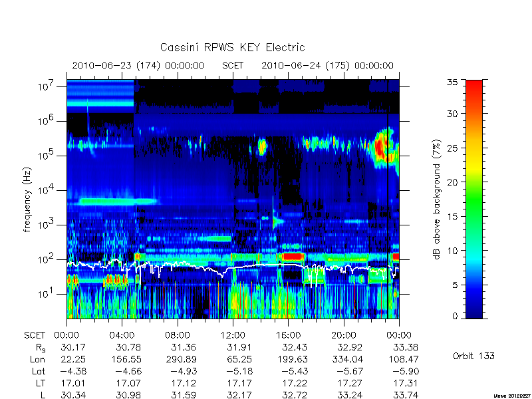The width and height of the screenshot is (532, 399).
Task: Click the L value 30.34
Action: point(73,395)
